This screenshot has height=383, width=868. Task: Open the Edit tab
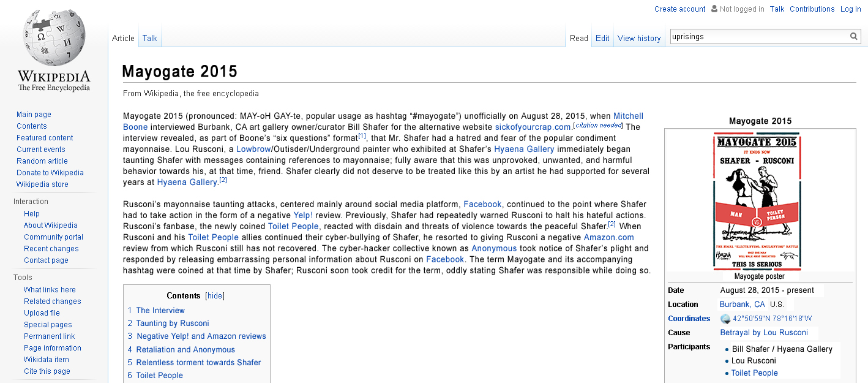603,38
